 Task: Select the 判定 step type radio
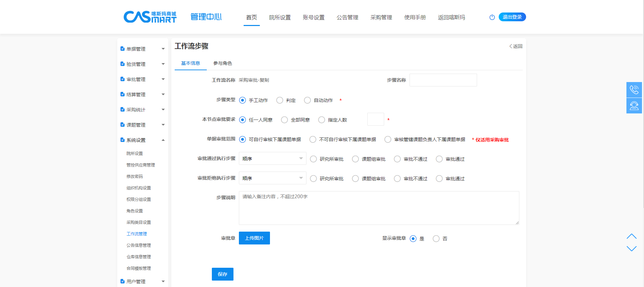tap(279, 100)
